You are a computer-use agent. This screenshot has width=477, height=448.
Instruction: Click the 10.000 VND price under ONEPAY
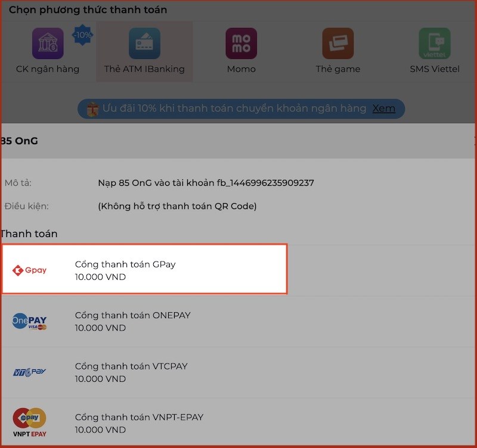tap(100, 328)
